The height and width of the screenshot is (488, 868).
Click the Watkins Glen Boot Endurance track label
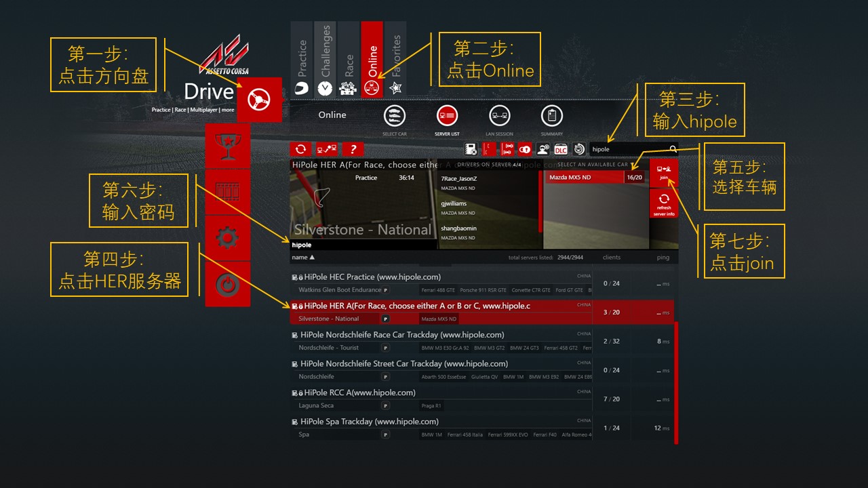point(340,290)
